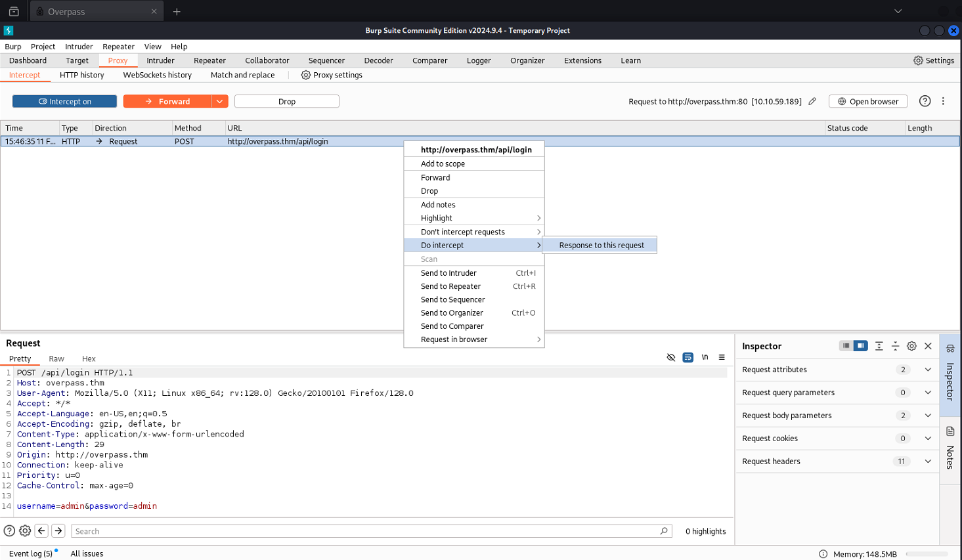Switch to Hex request view tab

pyautogui.click(x=89, y=358)
